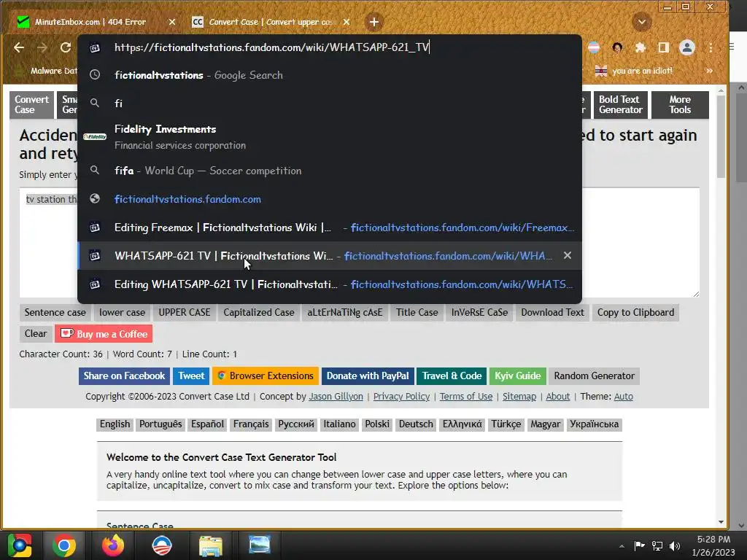This screenshot has height=560, width=747.
Task: Apply aLtErNaTiNg cAsE
Action: 345,312
